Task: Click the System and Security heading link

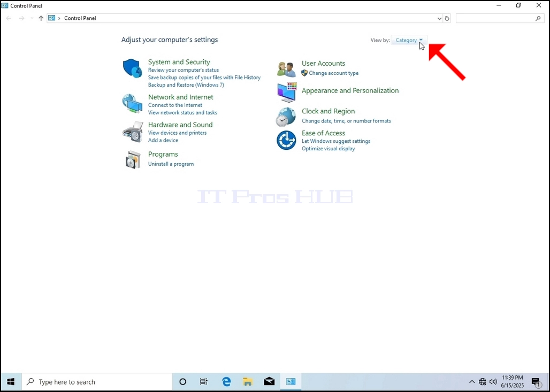Action: click(x=179, y=62)
